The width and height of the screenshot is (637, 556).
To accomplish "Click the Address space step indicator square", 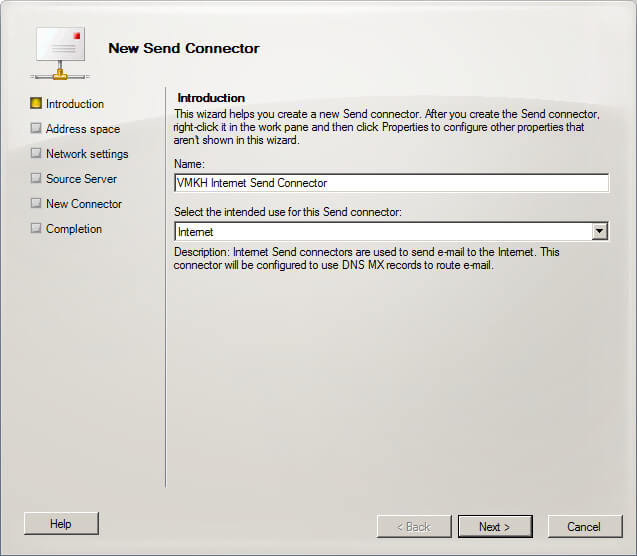I will click(36, 128).
